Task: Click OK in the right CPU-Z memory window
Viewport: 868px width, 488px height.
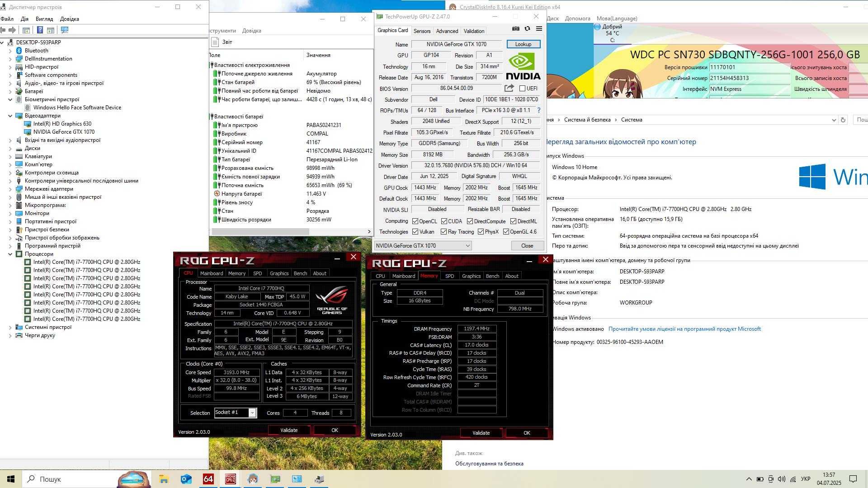Action: coord(527,433)
